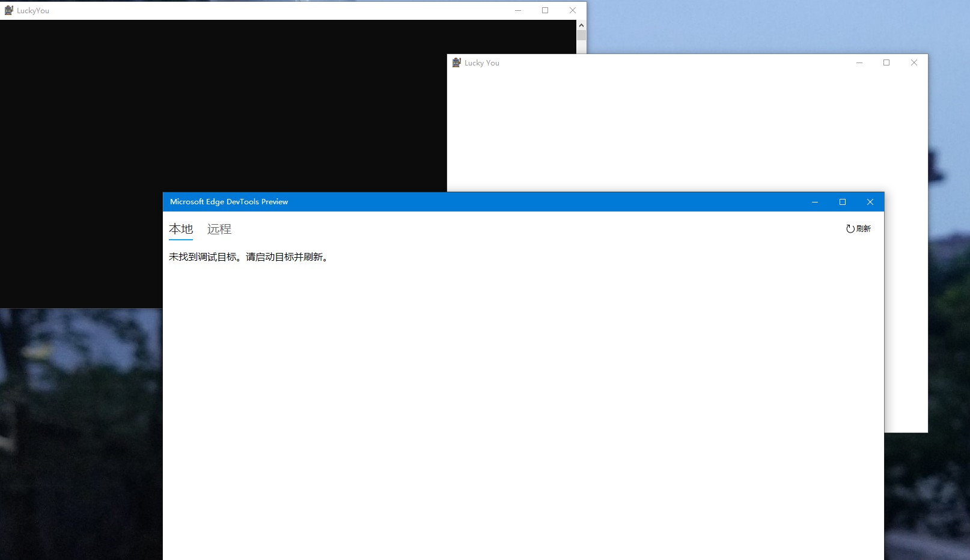Close the white Lucky You window
Viewport: 970px width, 560px height.
point(914,62)
